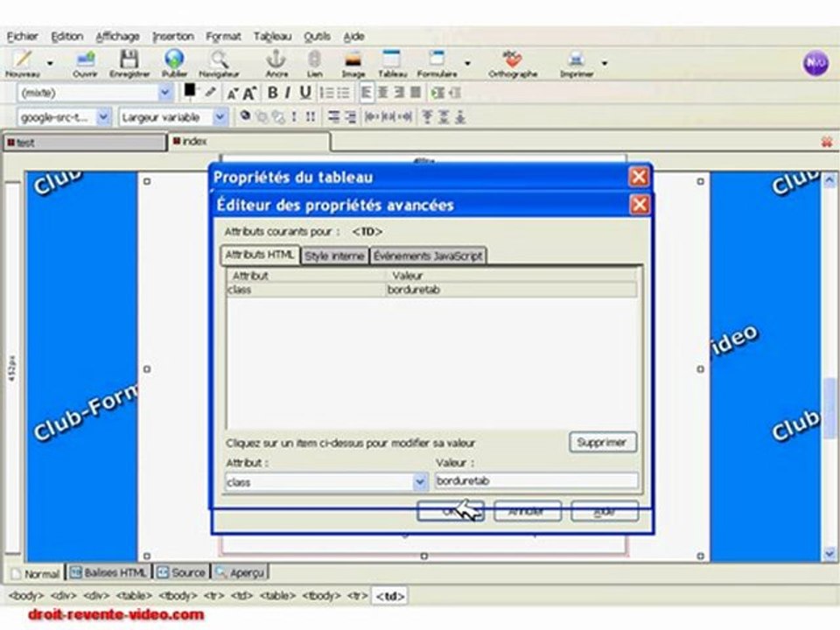
Task: Click the Supprimer button
Action: (x=602, y=443)
